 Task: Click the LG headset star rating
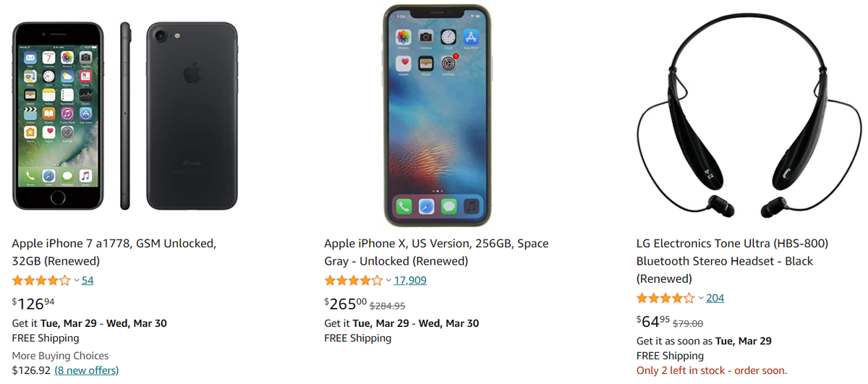(x=665, y=298)
